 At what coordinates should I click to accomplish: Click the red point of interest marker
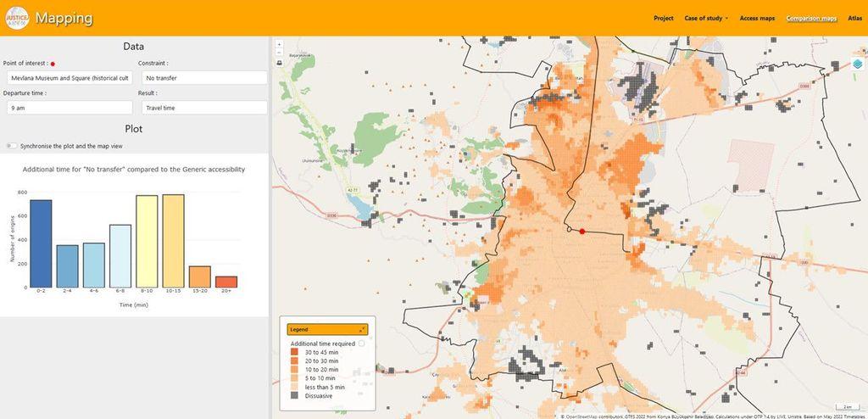pyautogui.click(x=581, y=231)
